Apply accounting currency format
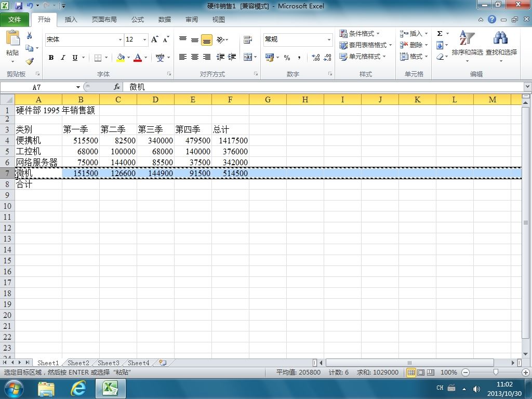 pos(270,57)
